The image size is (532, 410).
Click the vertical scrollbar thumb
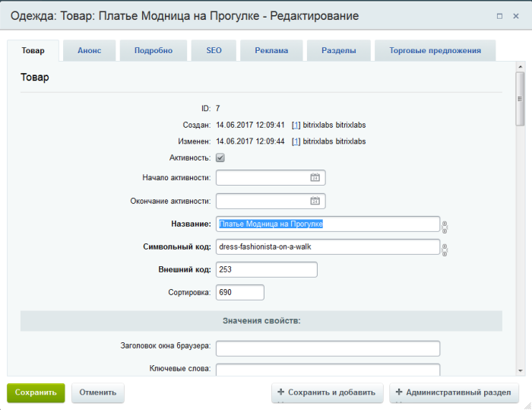point(520,99)
